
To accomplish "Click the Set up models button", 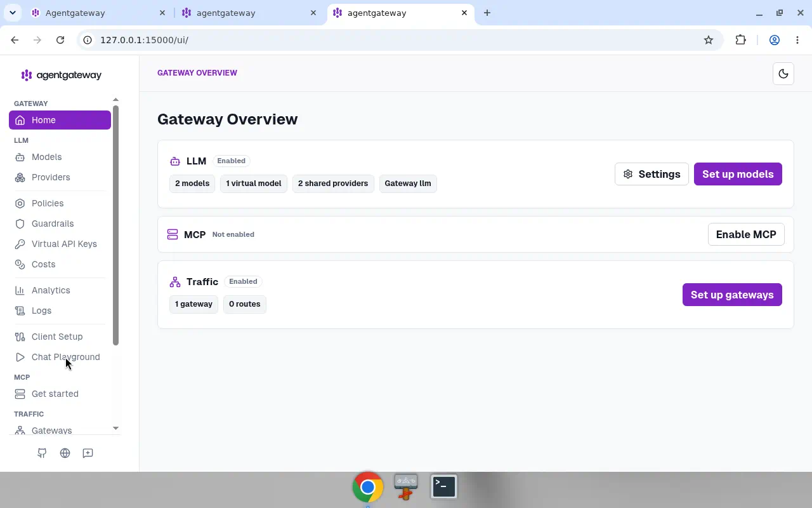I will [x=738, y=174].
